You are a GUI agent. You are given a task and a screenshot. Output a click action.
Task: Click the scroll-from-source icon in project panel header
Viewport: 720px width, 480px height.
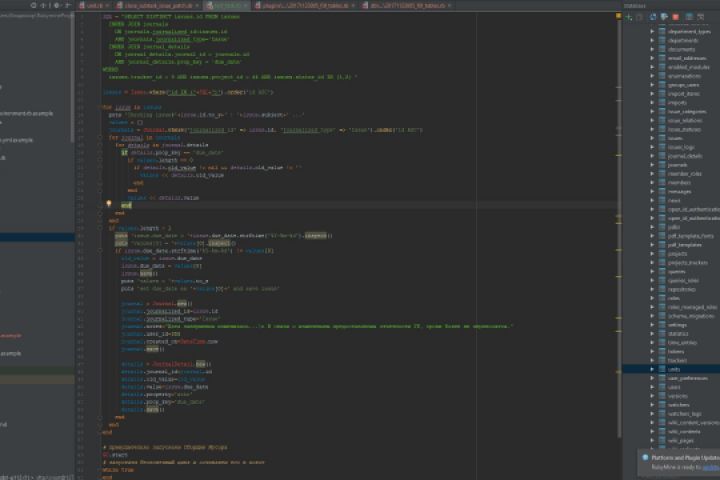pos(34,6)
